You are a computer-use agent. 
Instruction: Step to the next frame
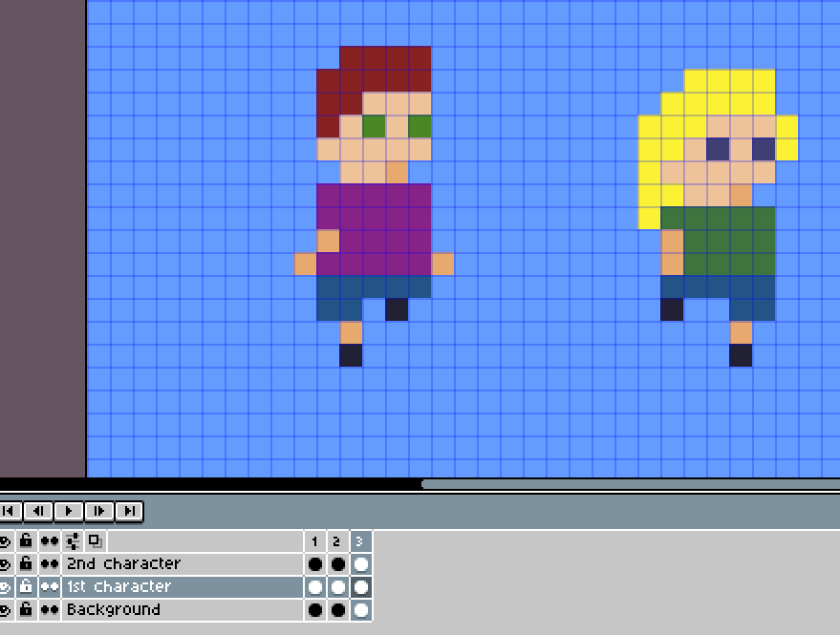[99, 511]
